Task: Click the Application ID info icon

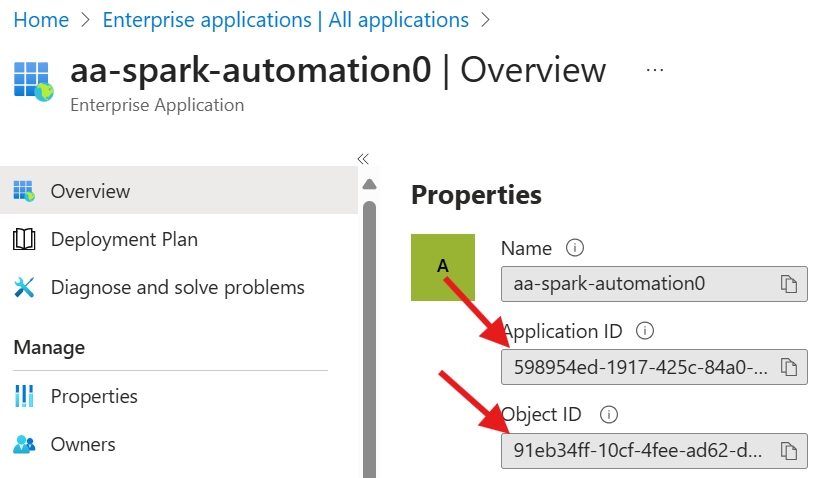Action: click(645, 330)
